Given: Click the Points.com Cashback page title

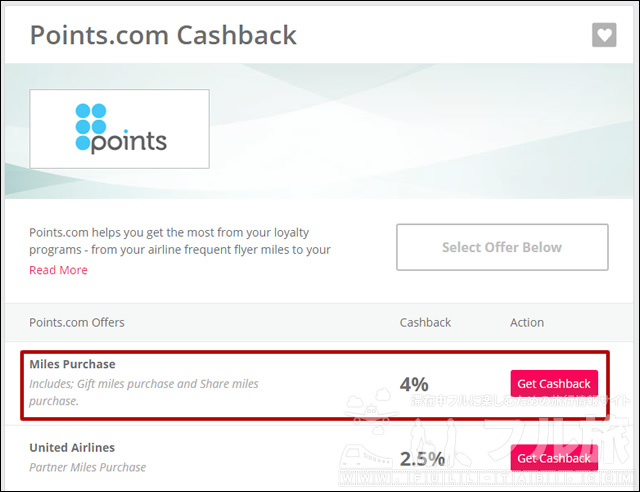Looking at the screenshot, I should [x=163, y=35].
